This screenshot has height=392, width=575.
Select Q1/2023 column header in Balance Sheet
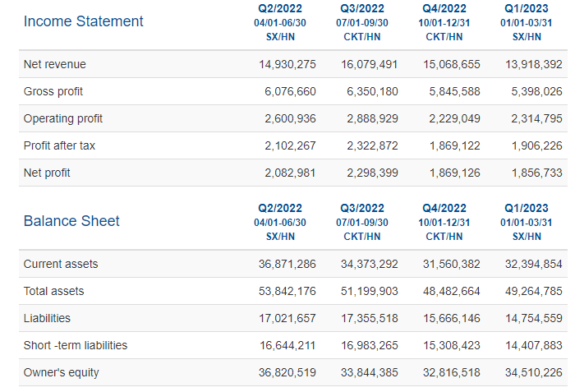coord(527,208)
